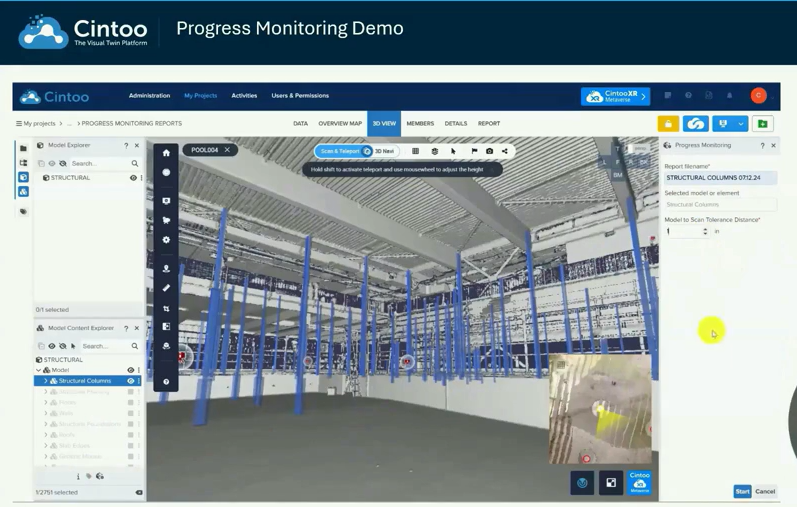797x507 pixels.
Task: Click show-all eye in Model Content Explorer toolbar
Action: coord(52,346)
